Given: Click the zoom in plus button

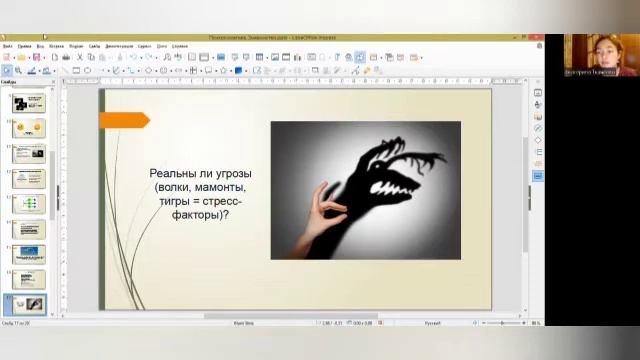Looking at the screenshot, I should coord(524,323).
